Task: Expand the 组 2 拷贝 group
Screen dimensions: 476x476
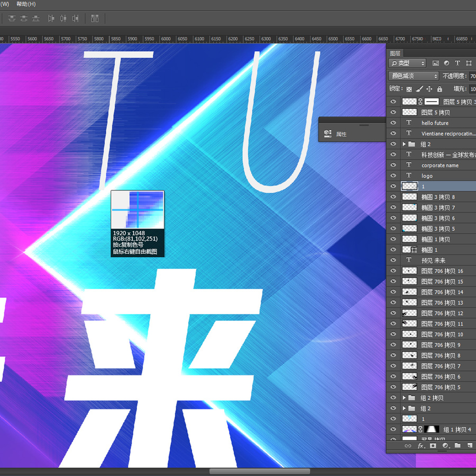Action: pyautogui.click(x=404, y=398)
